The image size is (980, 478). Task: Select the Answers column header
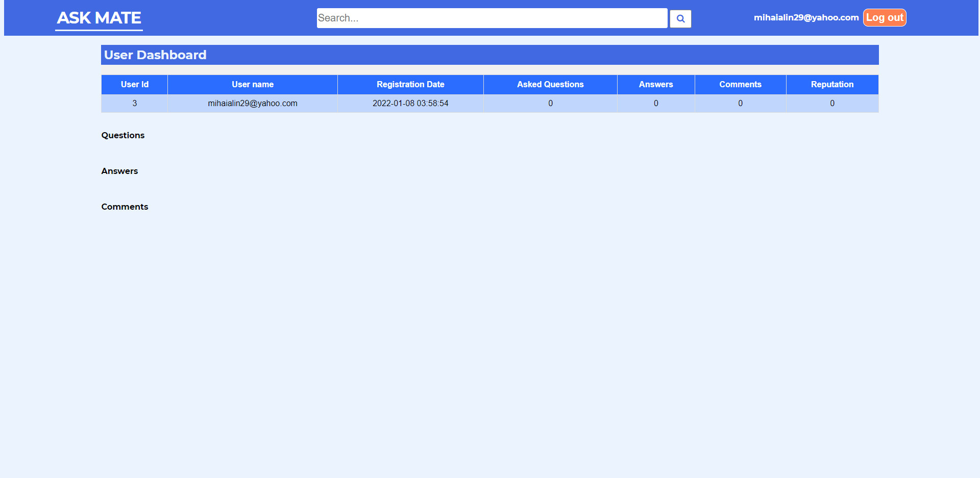point(656,84)
